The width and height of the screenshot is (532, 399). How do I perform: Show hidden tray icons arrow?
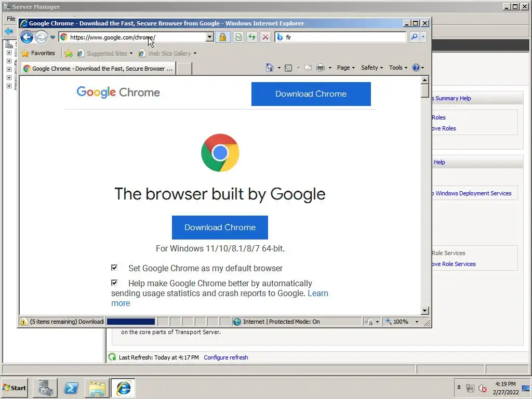459,387
